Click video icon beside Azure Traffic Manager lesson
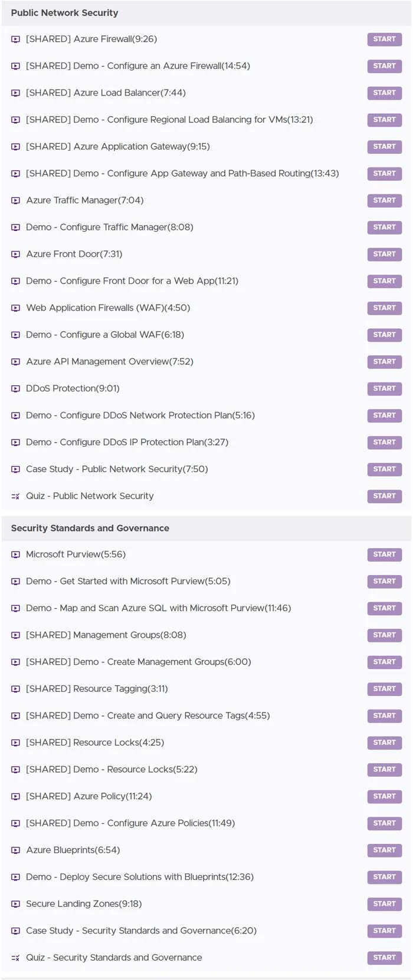Screen dimensions: 413x980 point(16,200)
